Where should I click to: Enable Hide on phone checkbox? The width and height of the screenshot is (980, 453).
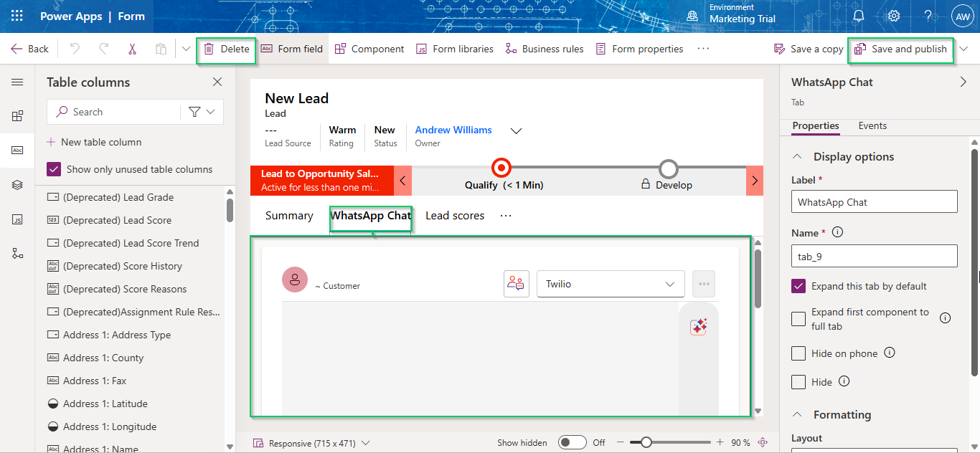pyautogui.click(x=798, y=353)
